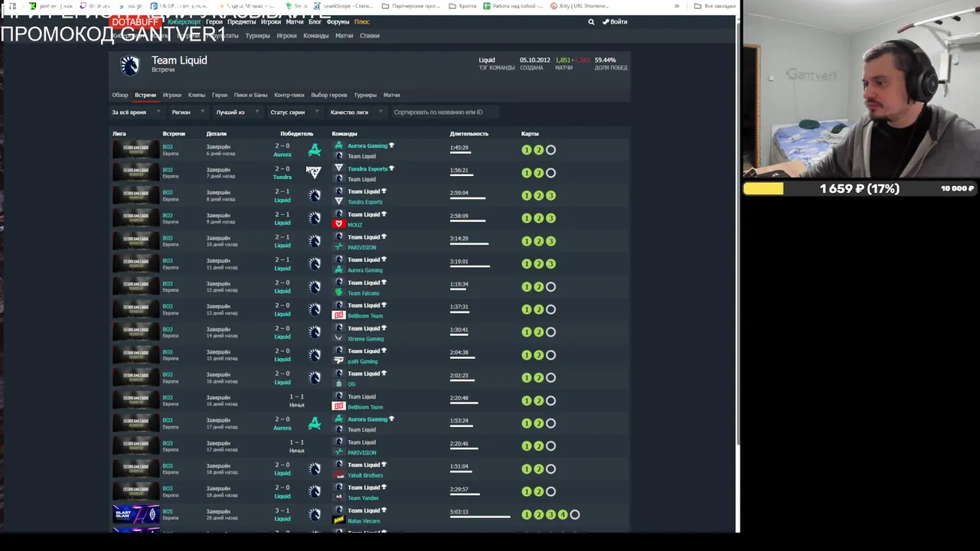Image resolution: width=980 pixels, height=551 pixels.
Task: Click the 3:19:01 duration bar
Action: click(x=470, y=266)
